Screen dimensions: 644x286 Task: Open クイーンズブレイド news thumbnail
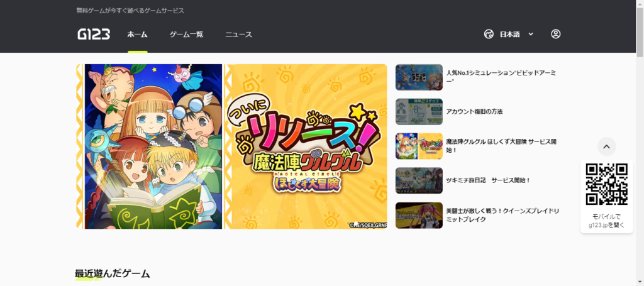click(x=419, y=216)
